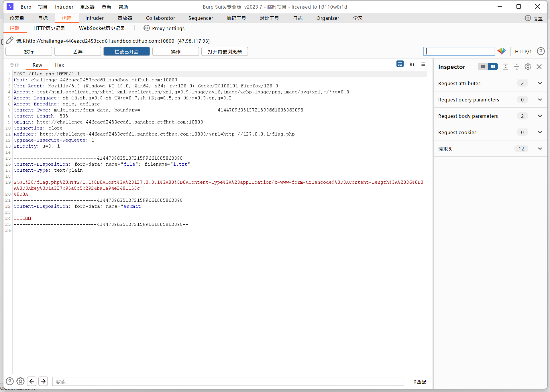
Task: Click the Content-Length: 535 header line
Action: [41, 116]
